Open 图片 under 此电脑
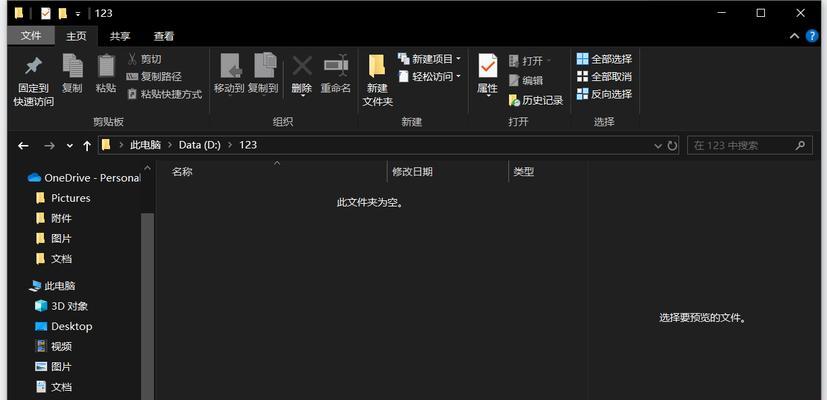 (x=53, y=366)
